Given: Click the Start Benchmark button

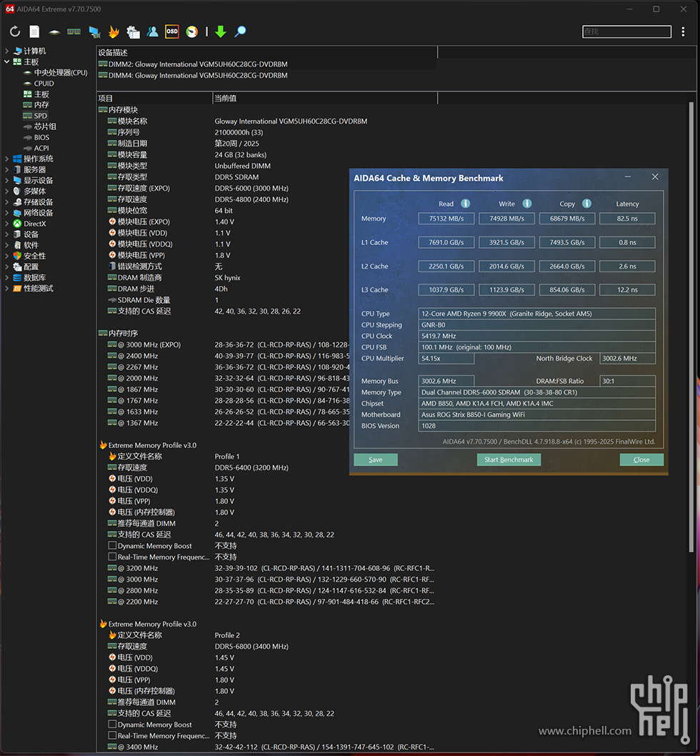Looking at the screenshot, I should coord(509,459).
